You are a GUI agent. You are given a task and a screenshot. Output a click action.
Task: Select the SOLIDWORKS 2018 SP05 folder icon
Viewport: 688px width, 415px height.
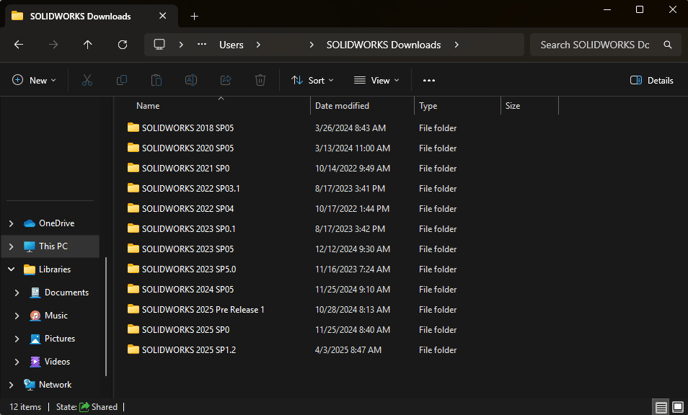click(133, 128)
